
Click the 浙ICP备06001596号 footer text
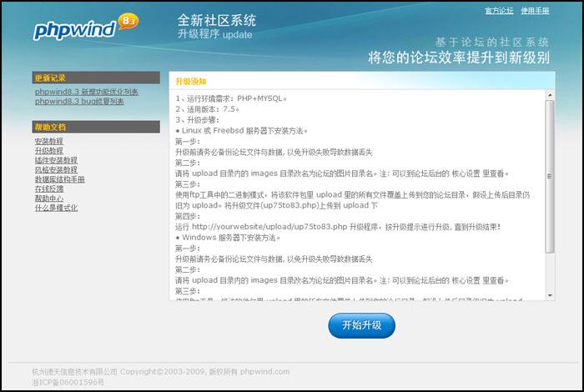(x=68, y=382)
